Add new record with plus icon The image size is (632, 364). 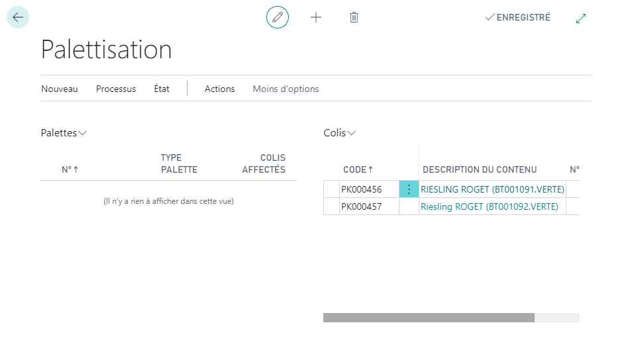point(316,17)
